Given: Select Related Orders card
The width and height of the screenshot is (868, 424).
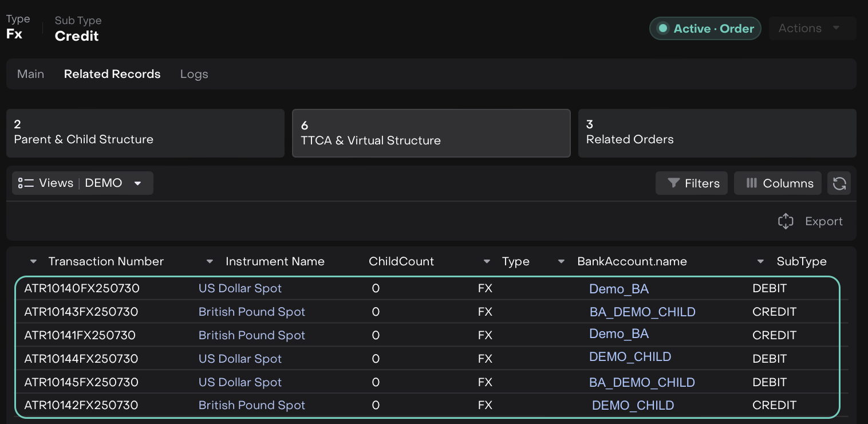Looking at the screenshot, I should click(x=717, y=133).
